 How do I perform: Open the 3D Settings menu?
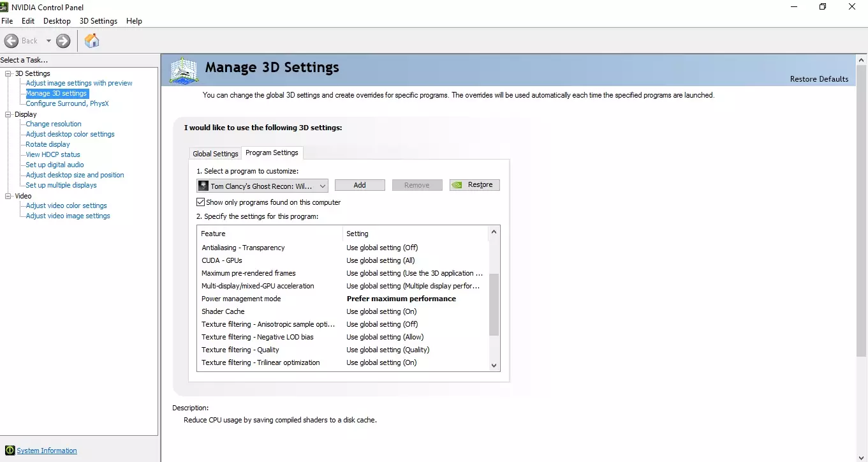coord(98,21)
